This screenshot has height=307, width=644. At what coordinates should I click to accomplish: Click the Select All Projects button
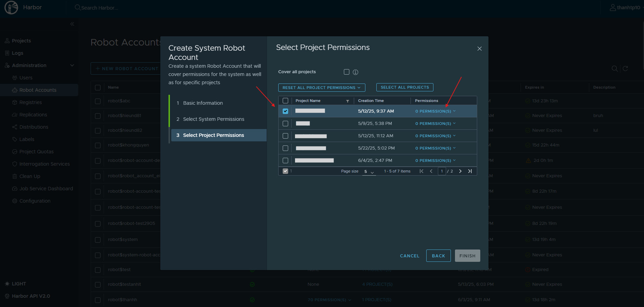[x=405, y=87]
